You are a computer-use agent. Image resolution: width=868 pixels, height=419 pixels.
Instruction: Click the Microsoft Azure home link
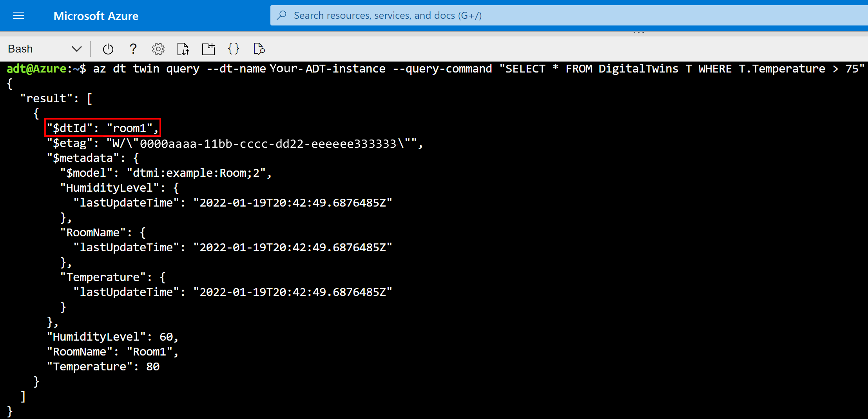pos(96,16)
